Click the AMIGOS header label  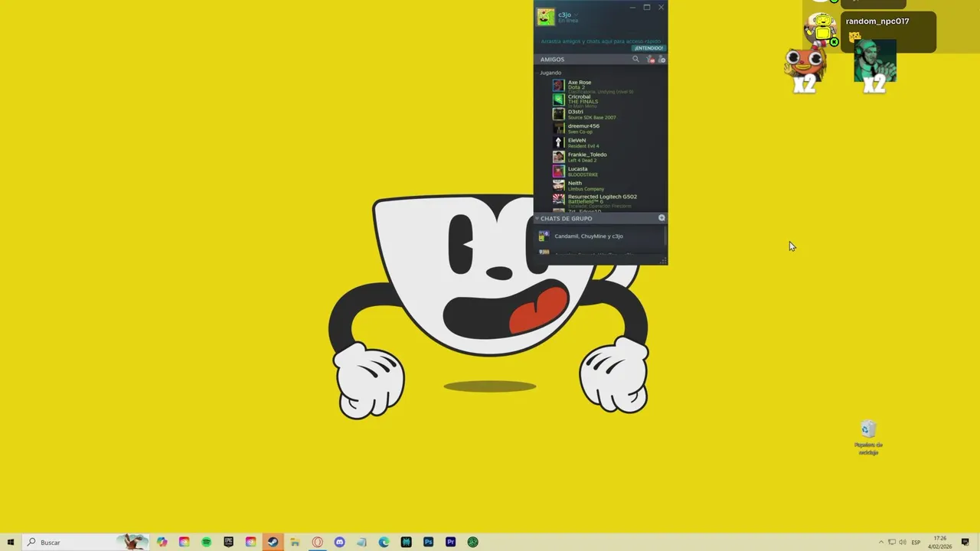(552, 60)
